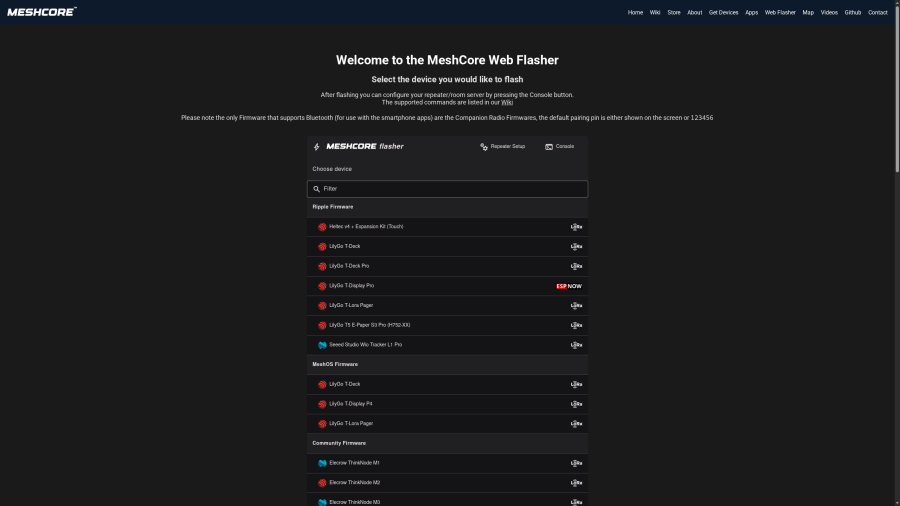Screen dimensions: 900x506
Task: Open the Map page in the navigation bar
Action: click(808, 13)
